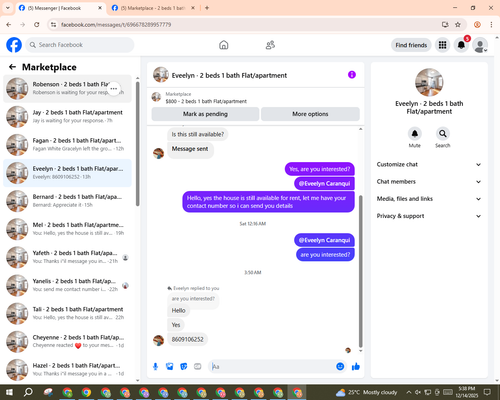The image size is (500, 400).
Task: Open the volume icon in system tray
Action: 418,392
